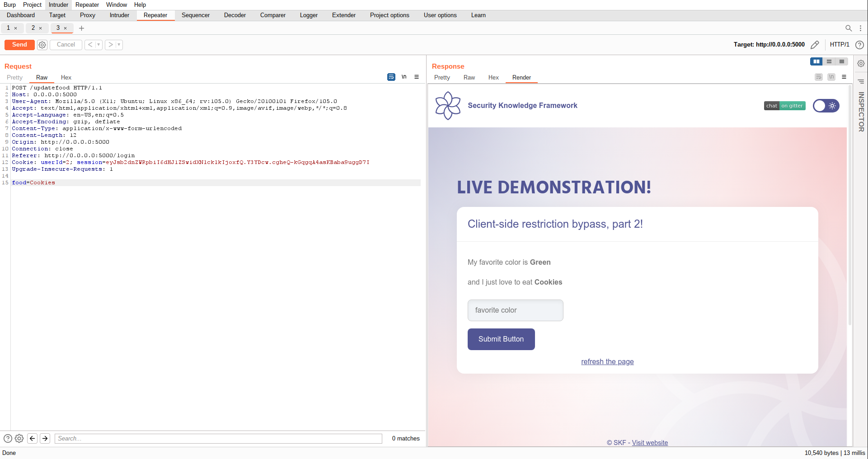The height and width of the screenshot is (459, 868).
Task: Open the Window menu
Action: point(117,5)
